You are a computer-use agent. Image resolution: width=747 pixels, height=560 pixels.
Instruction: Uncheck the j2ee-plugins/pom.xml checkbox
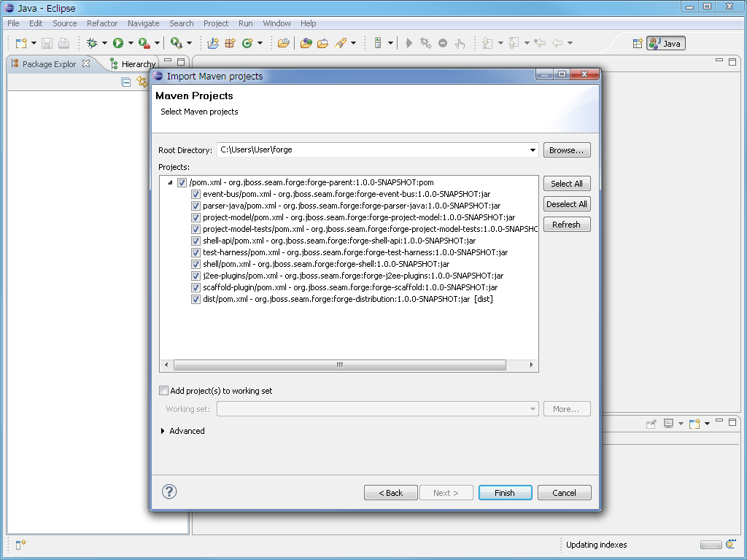click(x=196, y=276)
